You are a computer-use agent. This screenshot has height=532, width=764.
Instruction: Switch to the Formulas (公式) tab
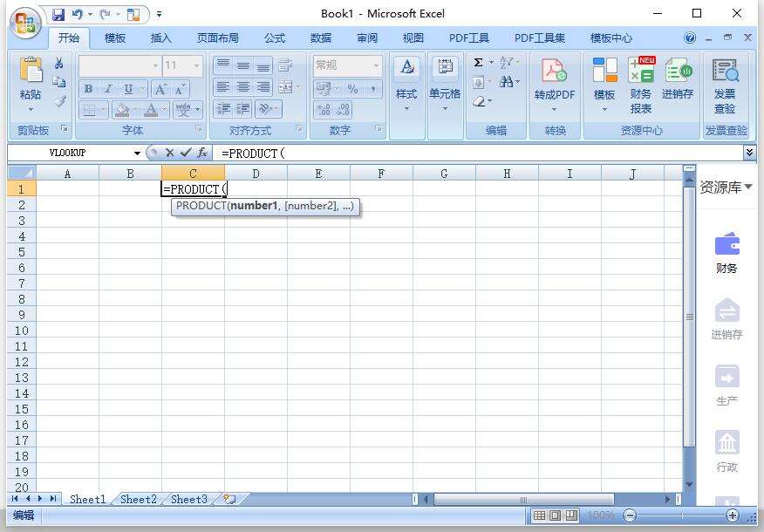click(275, 38)
